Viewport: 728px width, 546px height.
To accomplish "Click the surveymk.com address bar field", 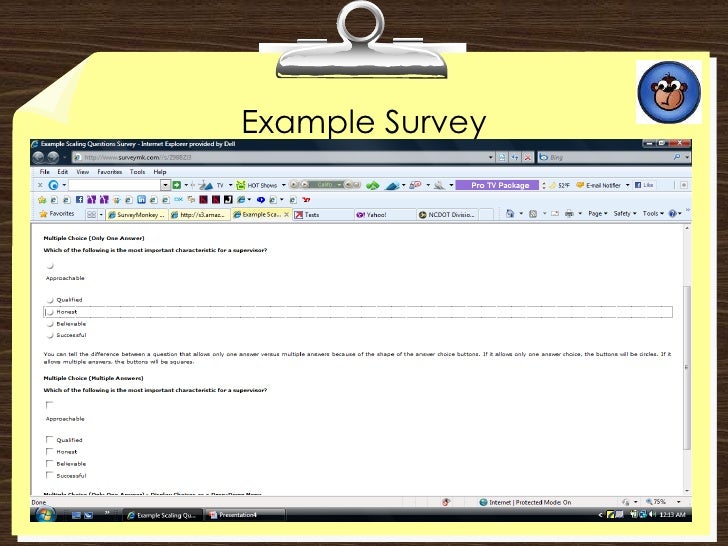I will [x=283, y=158].
